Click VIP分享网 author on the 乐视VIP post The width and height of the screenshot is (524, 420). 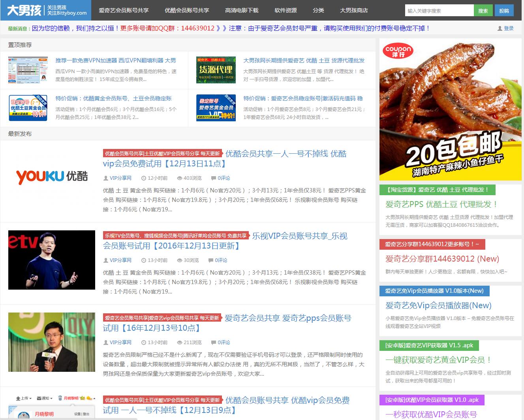tap(120, 260)
